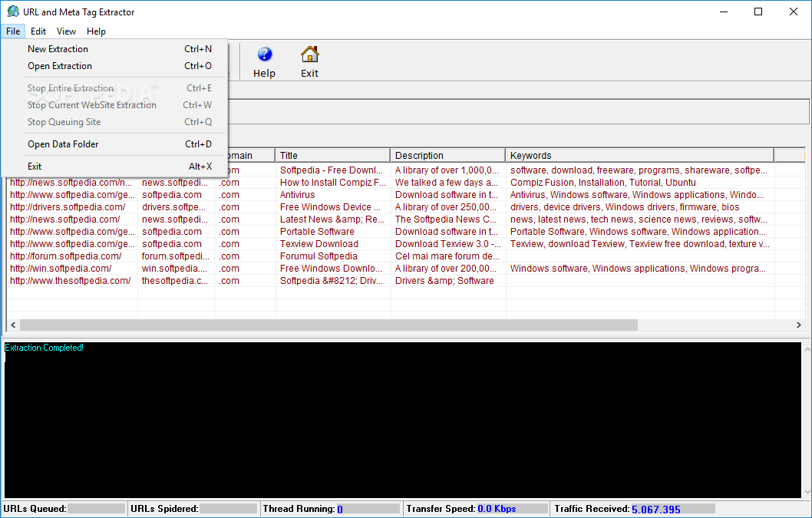Click the Traffic Received value in status bar
Viewport: 812px width, 518px height.
click(656, 510)
